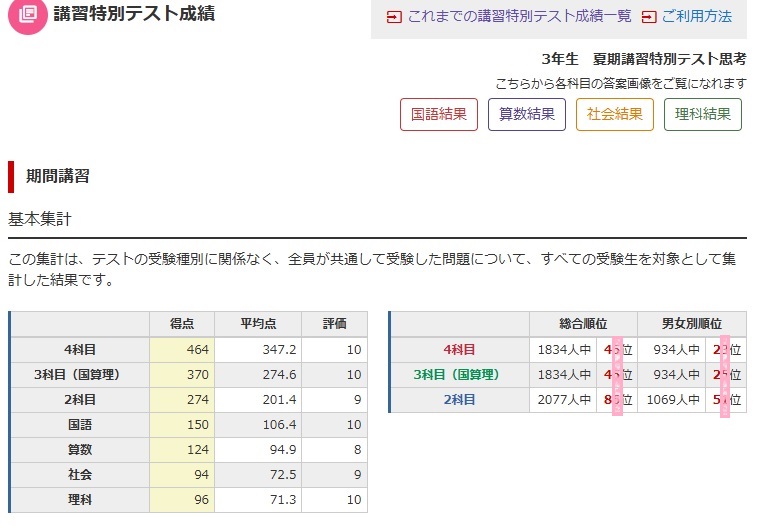The image size is (760, 528).
Task: Click the 2科目 row label in score table
Action: 80,400
